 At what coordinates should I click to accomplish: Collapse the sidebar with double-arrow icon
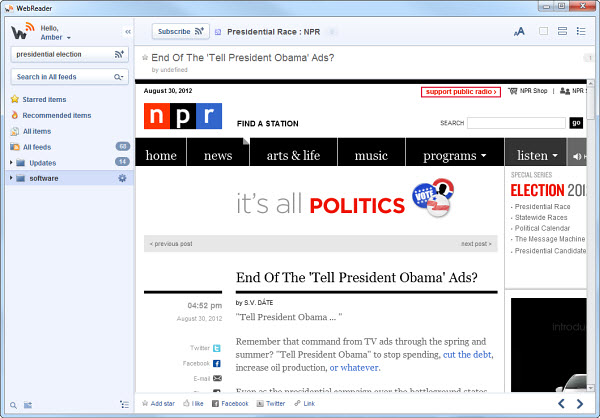128,32
